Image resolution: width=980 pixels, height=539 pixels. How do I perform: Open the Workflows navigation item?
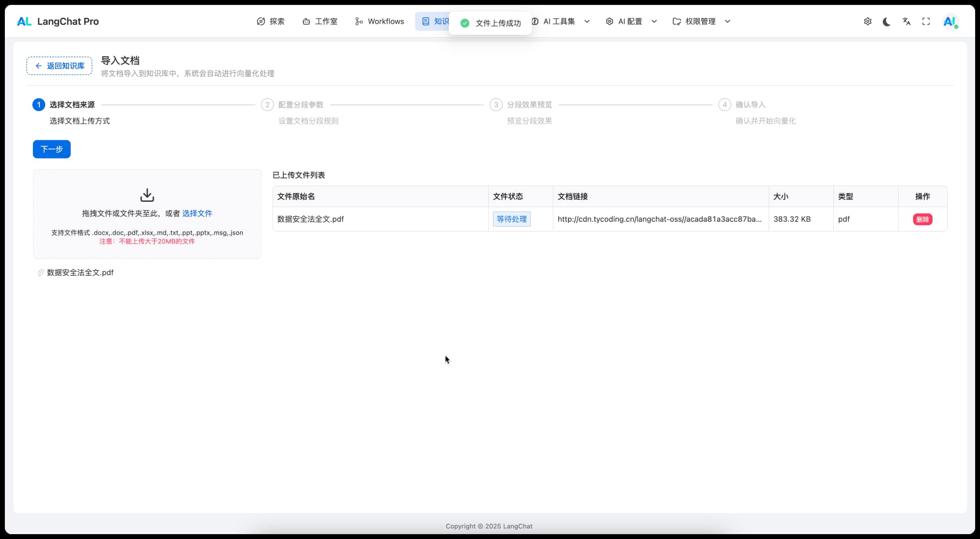pyautogui.click(x=380, y=22)
